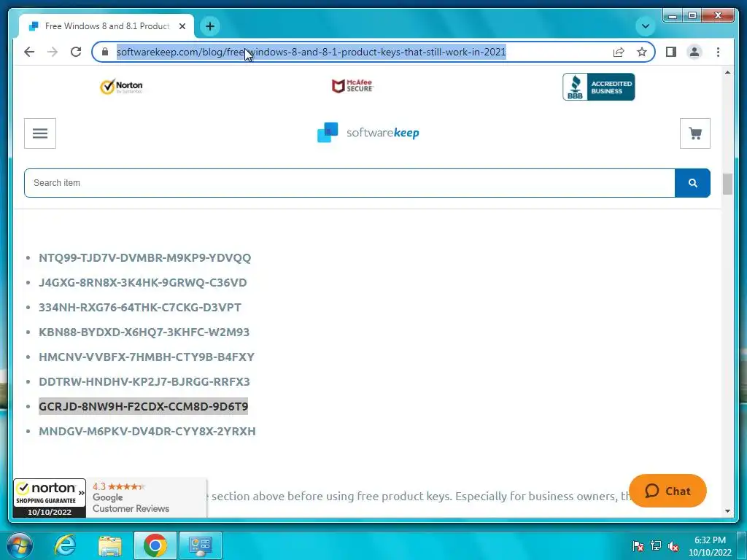
Task: Click the muted volume tray icon
Action: click(673, 546)
